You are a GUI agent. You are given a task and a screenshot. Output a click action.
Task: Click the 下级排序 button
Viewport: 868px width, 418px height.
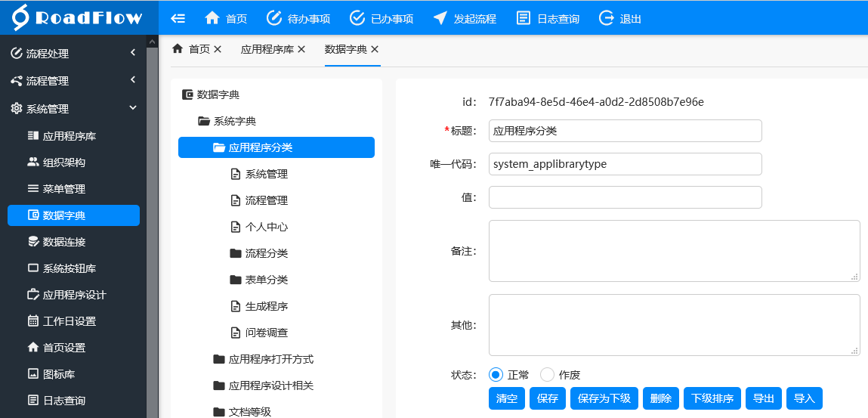pyautogui.click(x=712, y=398)
